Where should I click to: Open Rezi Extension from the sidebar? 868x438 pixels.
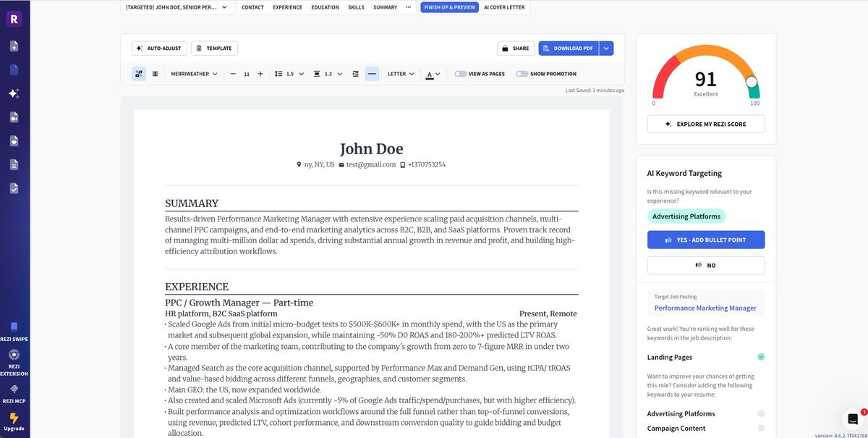[14, 363]
